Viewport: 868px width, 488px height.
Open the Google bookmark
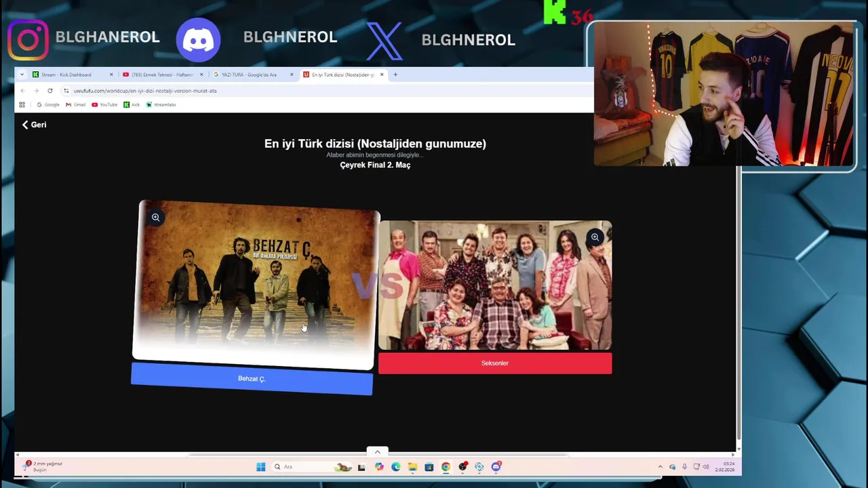[x=48, y=104]
